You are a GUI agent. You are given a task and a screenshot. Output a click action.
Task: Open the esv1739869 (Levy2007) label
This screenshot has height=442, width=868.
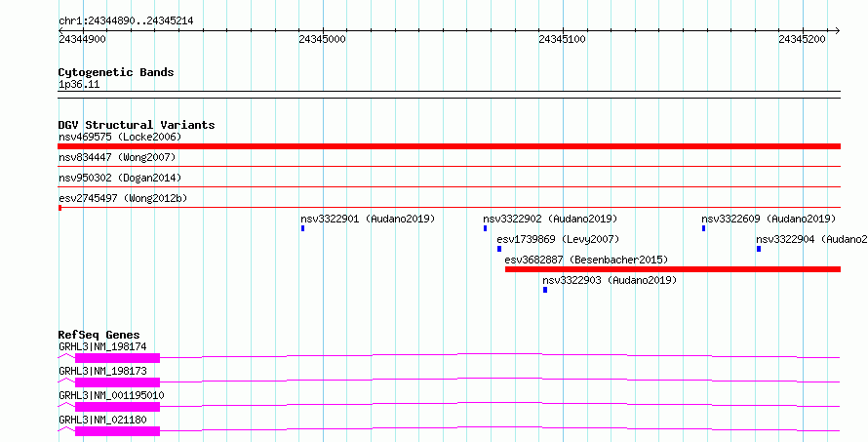point(558,239)
